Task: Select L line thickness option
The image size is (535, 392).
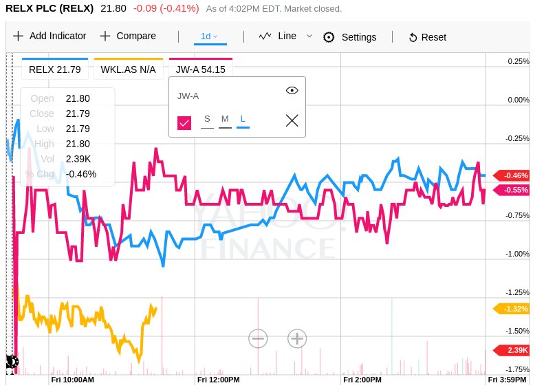Action: (243, 120)
